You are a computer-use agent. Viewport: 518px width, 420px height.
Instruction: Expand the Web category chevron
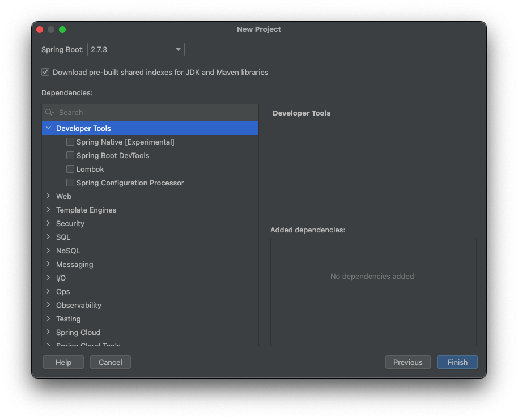pyautogui.click(x=49, y=196)
